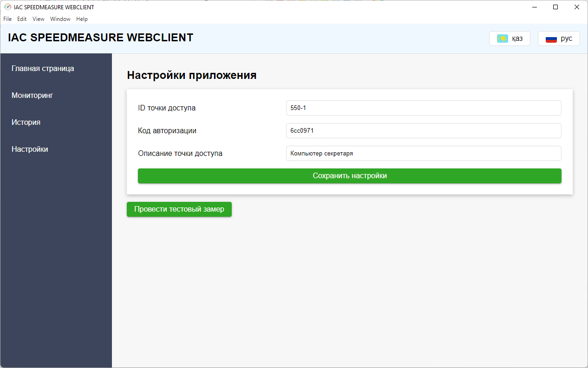Screen dimensions: 588x368
Task: Start Провести тестовый замер
Action: 179,209
